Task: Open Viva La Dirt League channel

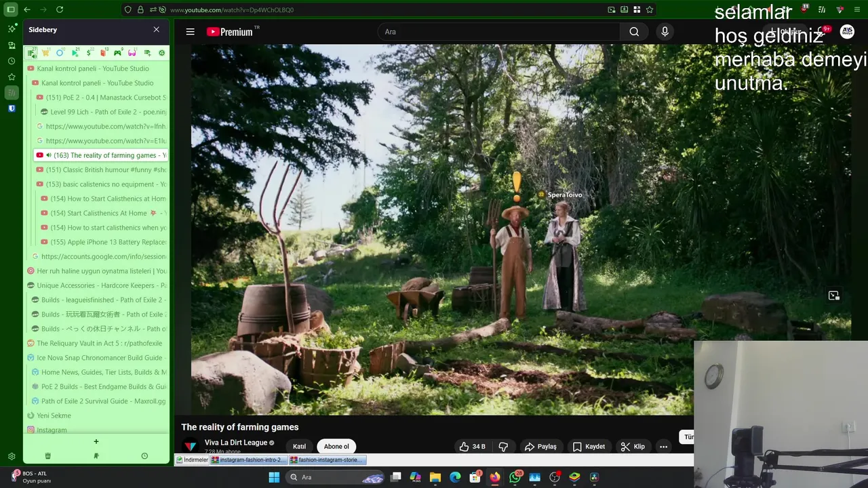Action: [236, 443]
